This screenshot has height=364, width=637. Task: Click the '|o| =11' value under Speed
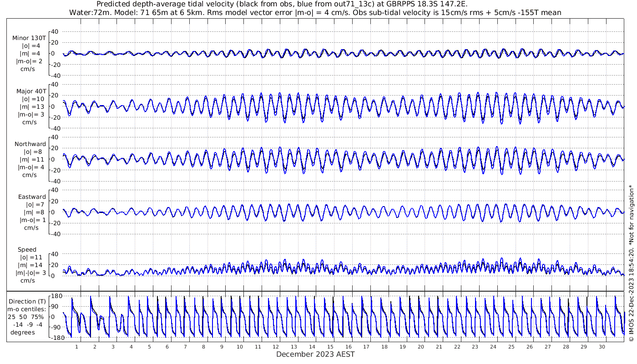[x=32, y=258]
